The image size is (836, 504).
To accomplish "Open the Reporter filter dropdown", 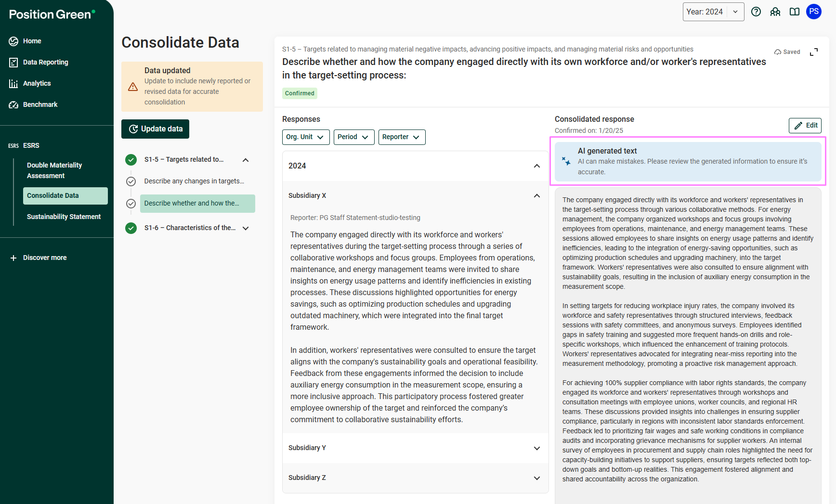I will [x=402, y=137].
